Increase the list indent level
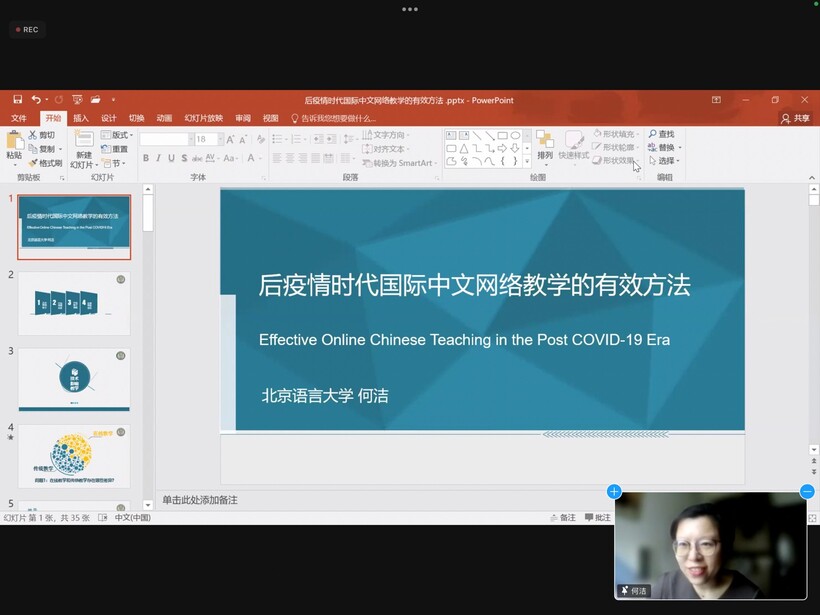 [x=331, y=139]
